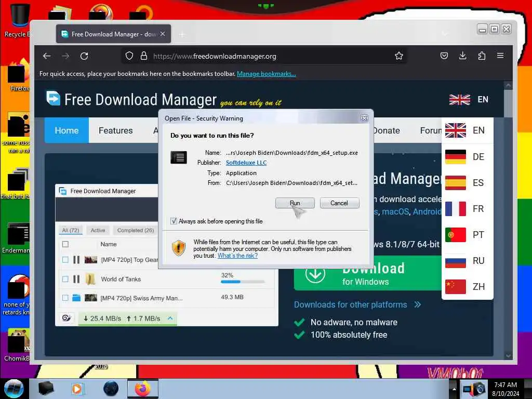Screen dimensions: 532x399
Task: Click folder icon on Swiss Army Man row
Action: pos(77,298)
